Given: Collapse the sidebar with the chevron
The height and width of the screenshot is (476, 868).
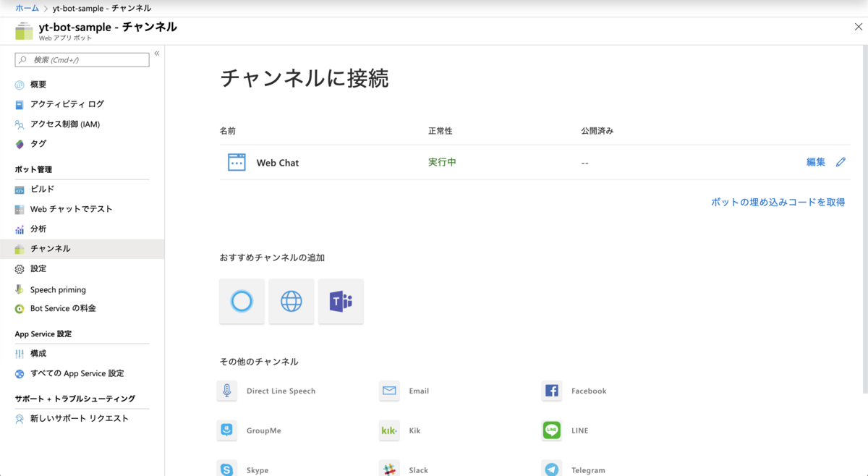Looking at the screenshot, I should pyautogui.click(x=156, y=52).
